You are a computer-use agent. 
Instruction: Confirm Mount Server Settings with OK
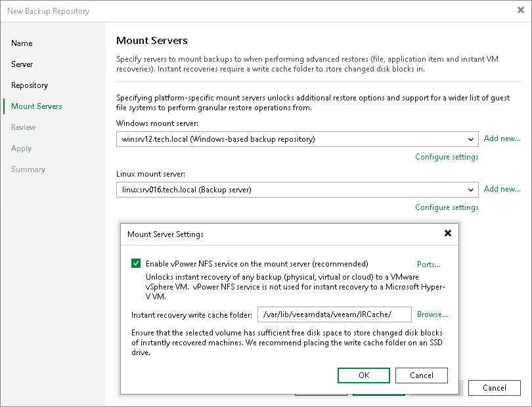coord(364,375)
